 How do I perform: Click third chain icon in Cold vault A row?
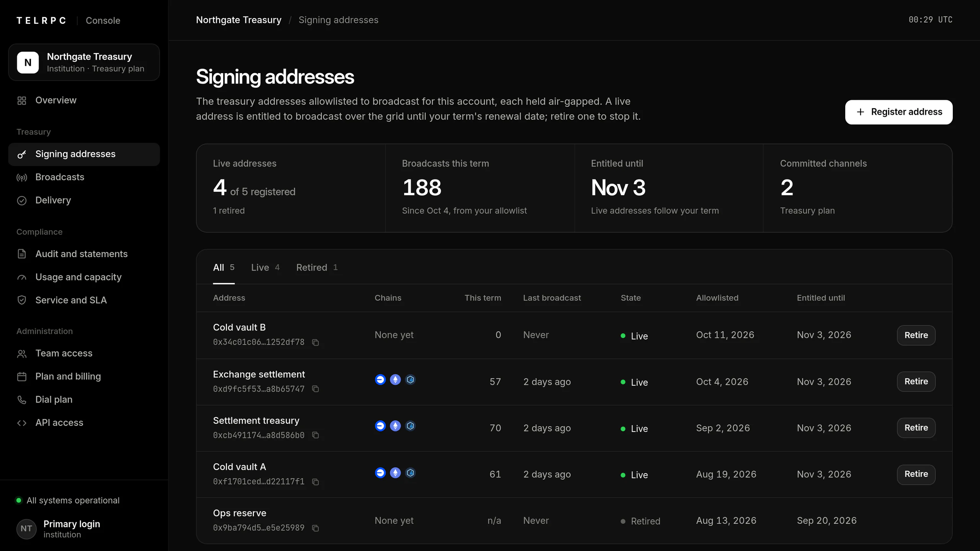pyautogui.click(x=410, y=473)
